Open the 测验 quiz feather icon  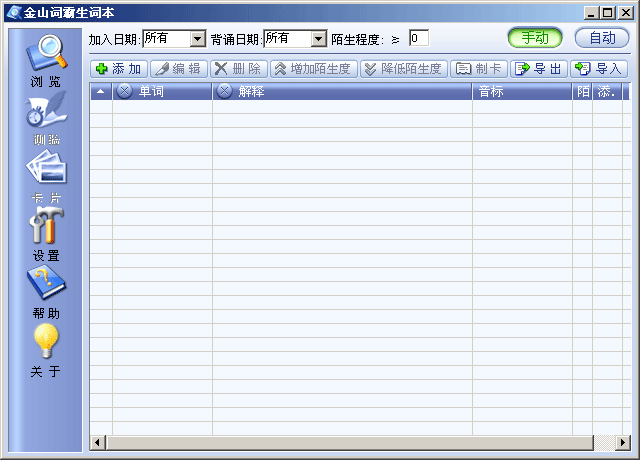point(46,109)
